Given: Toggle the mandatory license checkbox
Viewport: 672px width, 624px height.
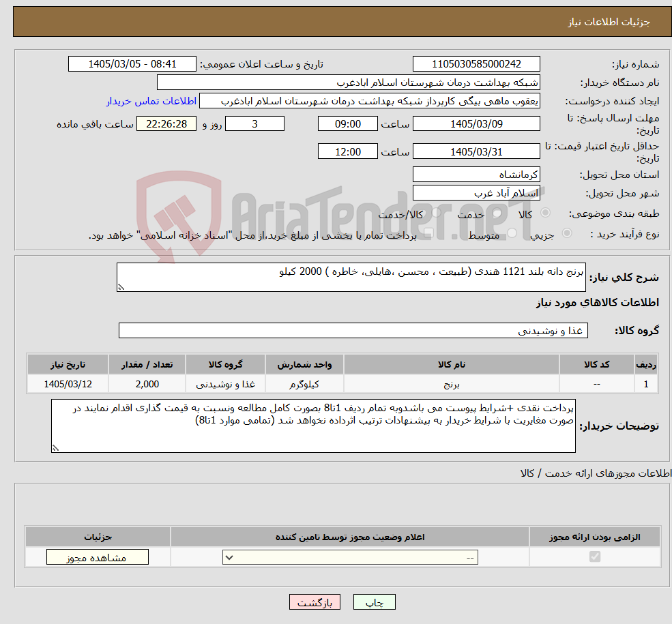Looking at the screenshot, I should 595,556.
